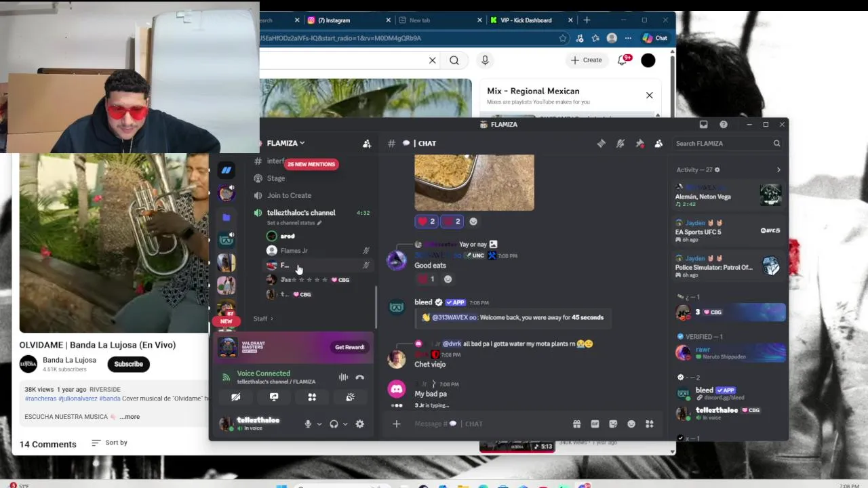Open gift icon in message bar
Viewport: 868px width, 488px height.
(x=576, y=424)
